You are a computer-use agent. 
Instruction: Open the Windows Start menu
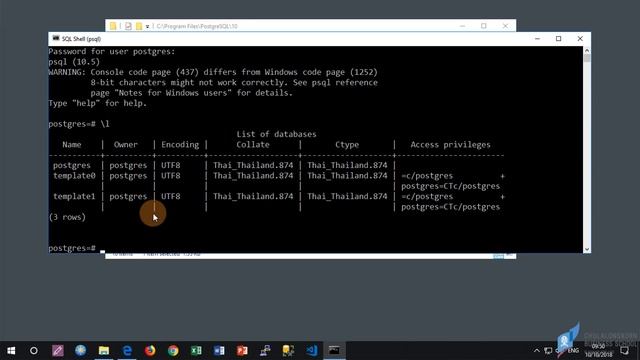(11, 351)
